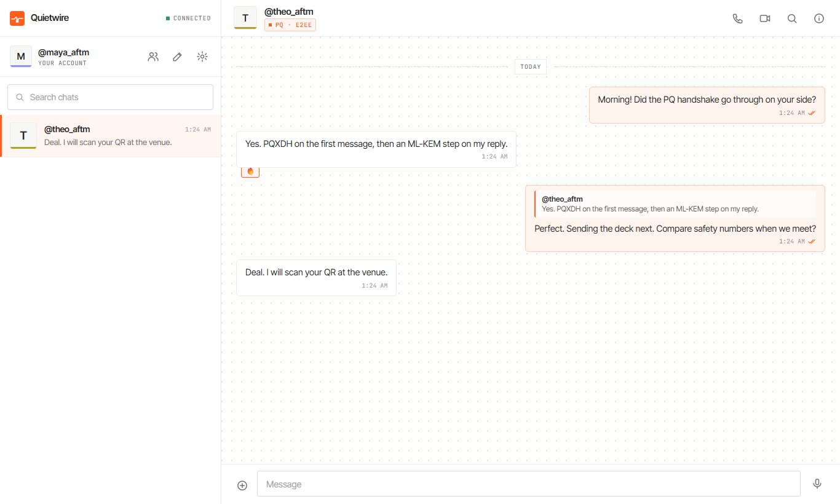Click the CONNECTED status indicator
The height and width of the screenshot is (504, 840).
tap(188, 18)
